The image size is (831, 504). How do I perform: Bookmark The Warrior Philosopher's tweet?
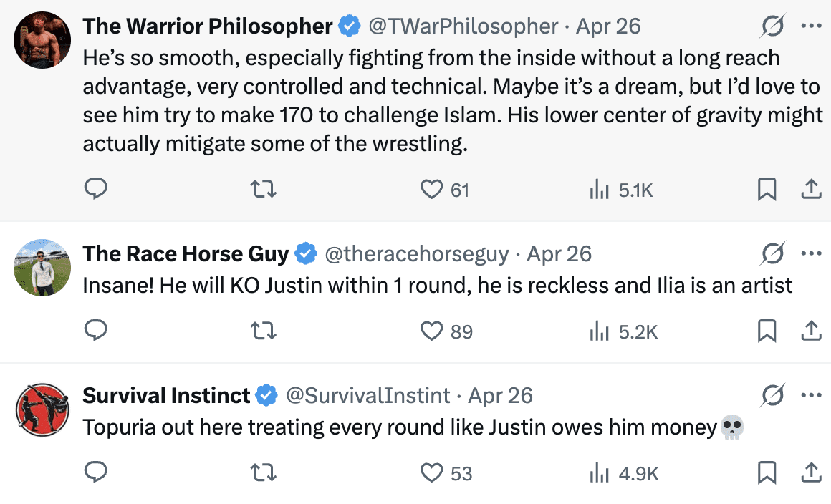point(767,189)
